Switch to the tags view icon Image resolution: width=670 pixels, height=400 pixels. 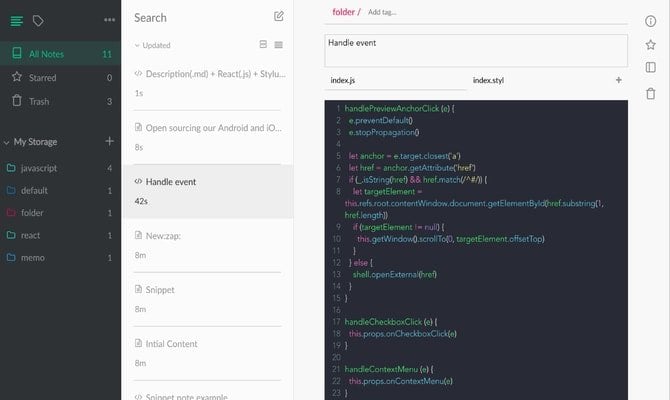click(38, 21)
